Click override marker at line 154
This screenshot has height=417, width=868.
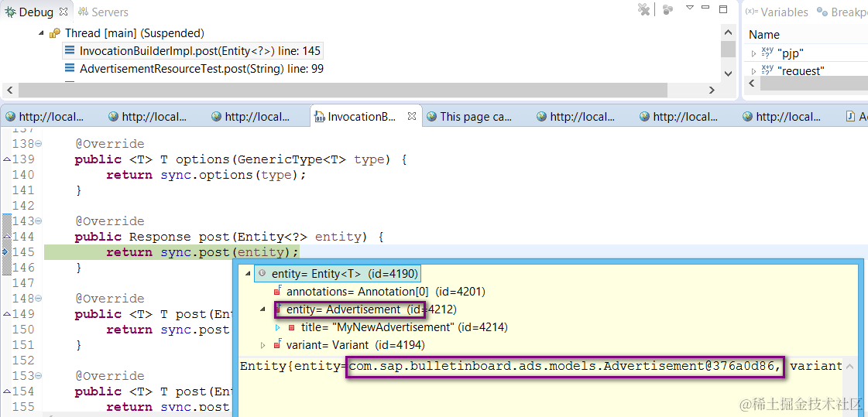pyautogui.click(x=7, y=391)
